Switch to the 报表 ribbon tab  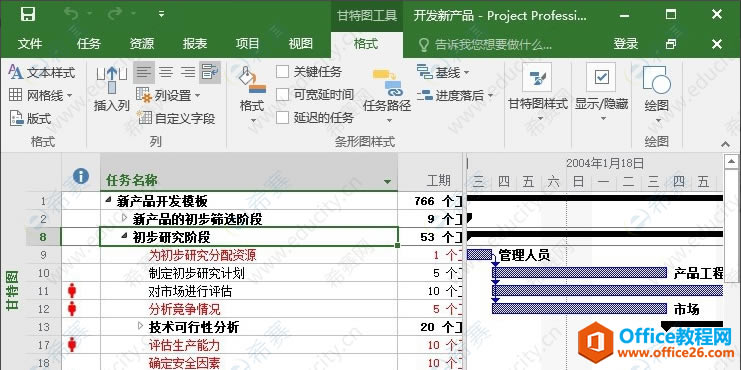195,44
